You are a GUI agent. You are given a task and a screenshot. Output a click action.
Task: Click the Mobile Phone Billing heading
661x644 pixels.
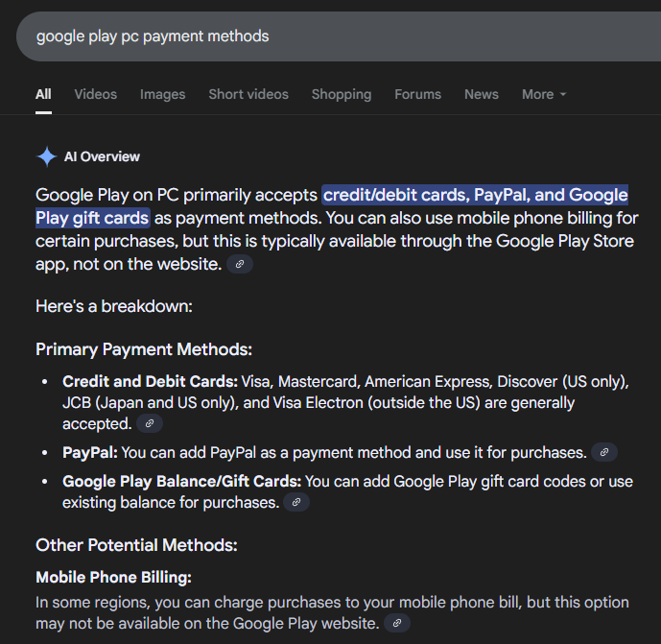(x=114, y=577)
